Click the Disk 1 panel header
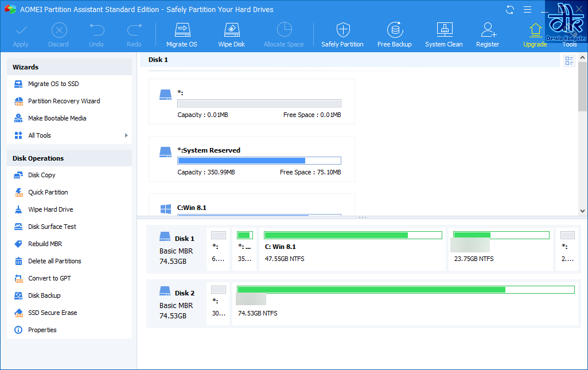 [x=349, y=60]
